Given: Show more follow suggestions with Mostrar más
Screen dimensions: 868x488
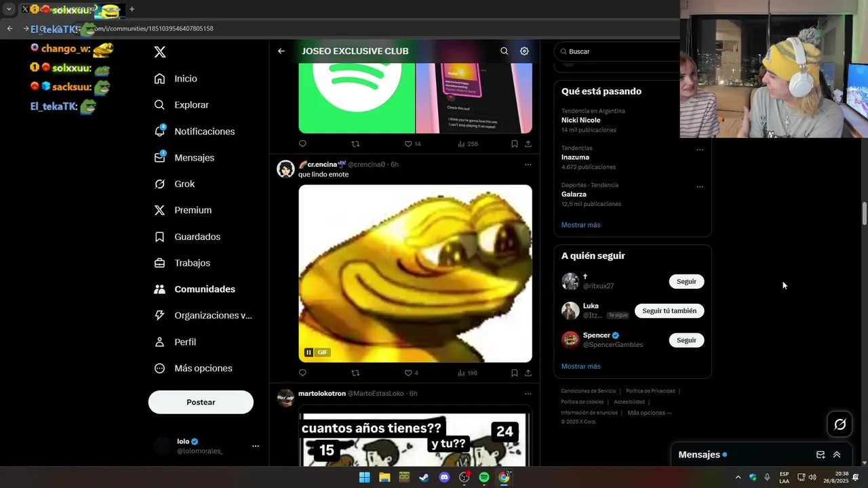Looking at the screenshot, I should click(580, 367).
